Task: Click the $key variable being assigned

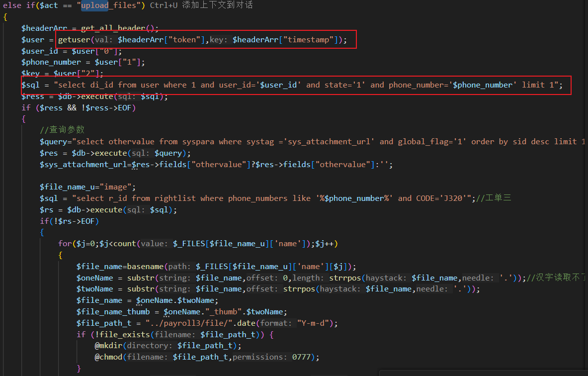Action: 30,74
